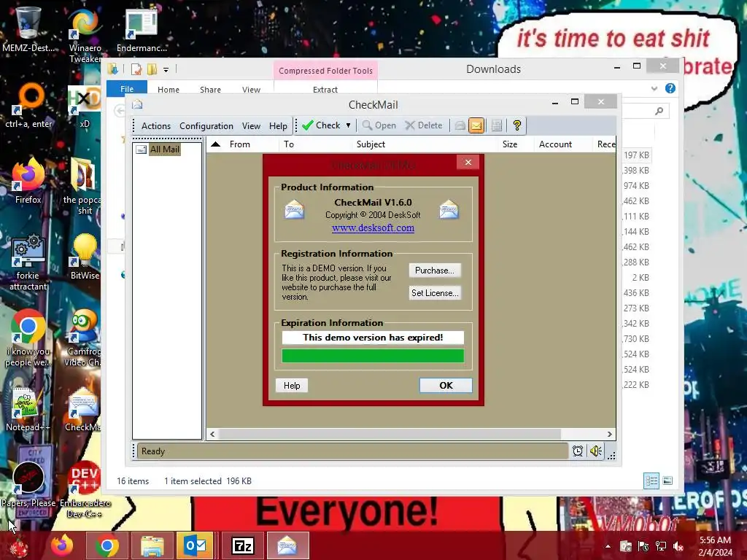Image resolution: width=747 pixels, height=560 pixels.
Task: Sort by the To column header
Action: [x=314, y=144]
